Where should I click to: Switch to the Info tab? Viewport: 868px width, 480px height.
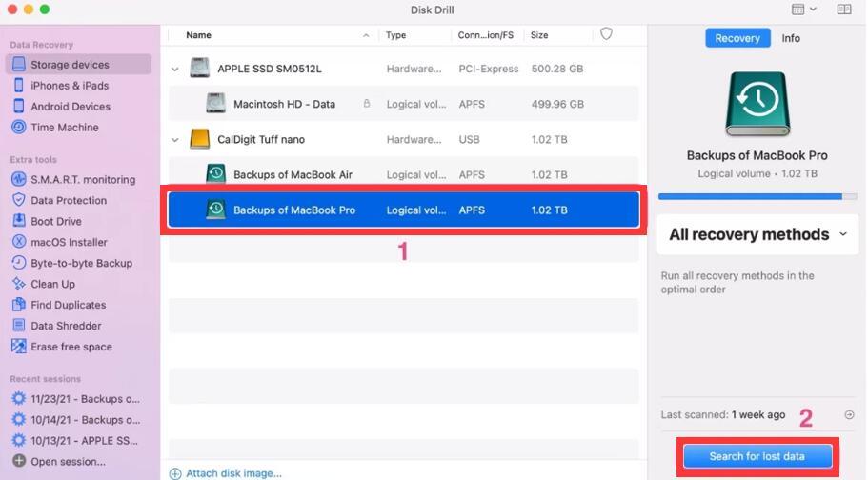(791, 38)
